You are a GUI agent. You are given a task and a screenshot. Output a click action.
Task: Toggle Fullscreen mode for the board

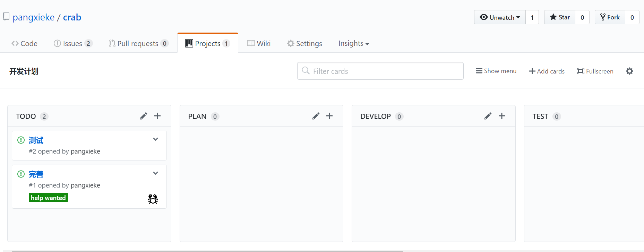595,71
